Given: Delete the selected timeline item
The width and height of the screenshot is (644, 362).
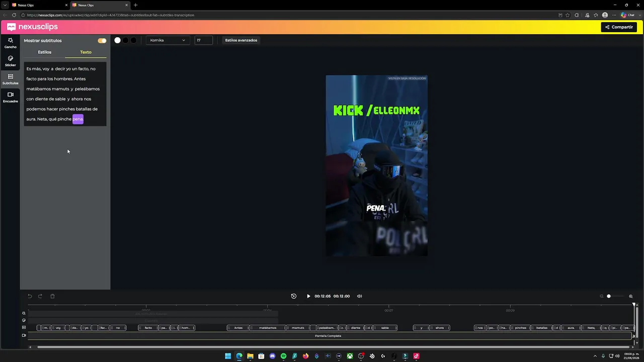Looking at the screenshot, I should 52,296.
